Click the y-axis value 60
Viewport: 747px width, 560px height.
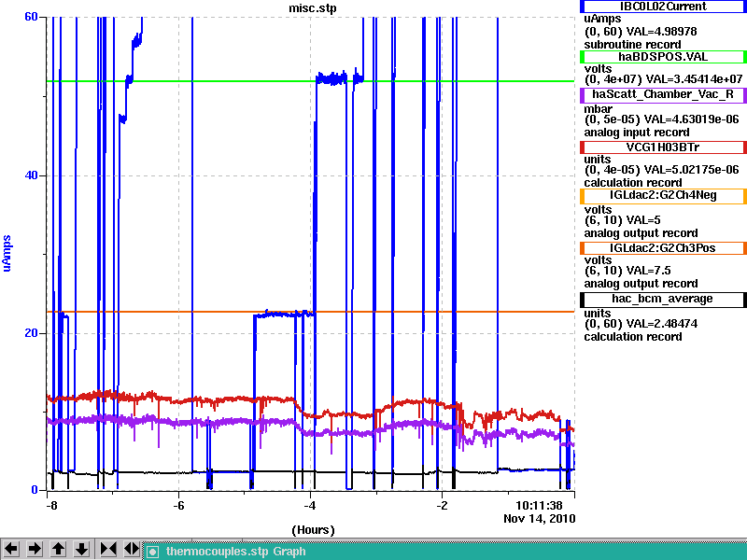pos(31,17)
